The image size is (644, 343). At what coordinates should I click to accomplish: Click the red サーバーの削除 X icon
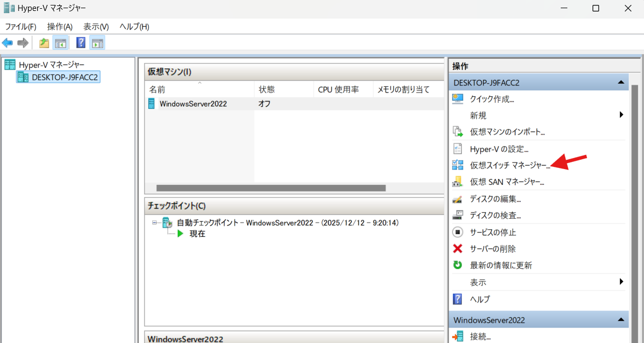tap(458, 248)
